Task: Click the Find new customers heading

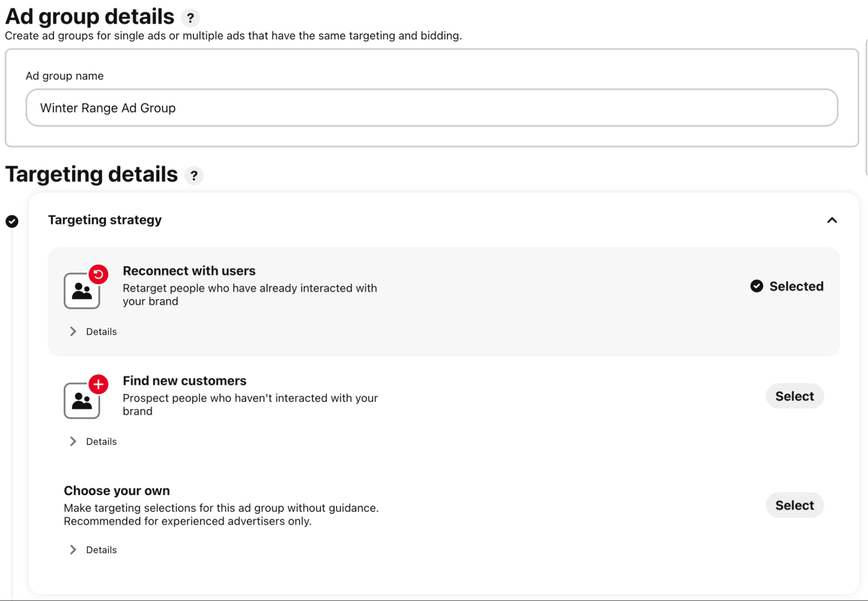Action: (185, 381)
